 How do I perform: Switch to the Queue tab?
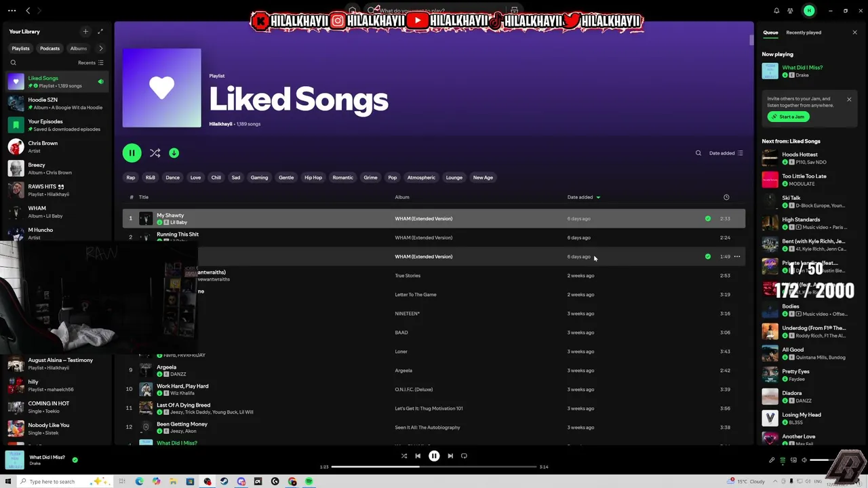(770, 33)
